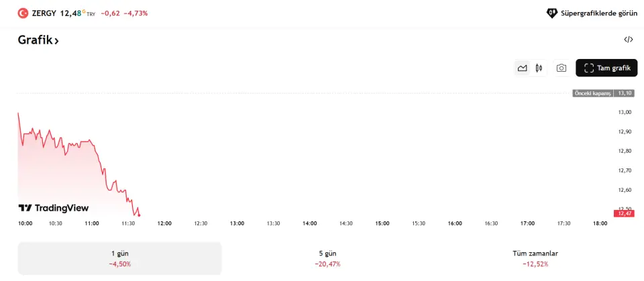Viewport: 644px width, 281px height.
Task: Expand the Grafik heading chevron
Action: point(56,41)
